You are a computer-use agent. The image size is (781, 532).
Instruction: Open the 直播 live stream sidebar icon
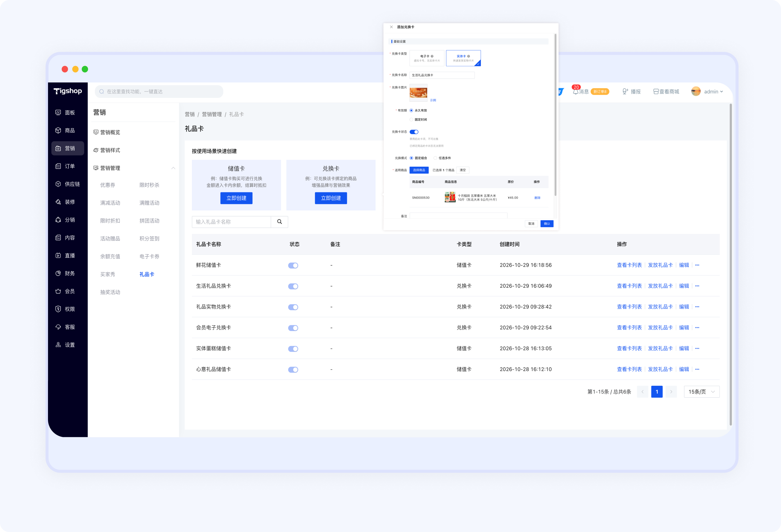click(x=58, y=256)
